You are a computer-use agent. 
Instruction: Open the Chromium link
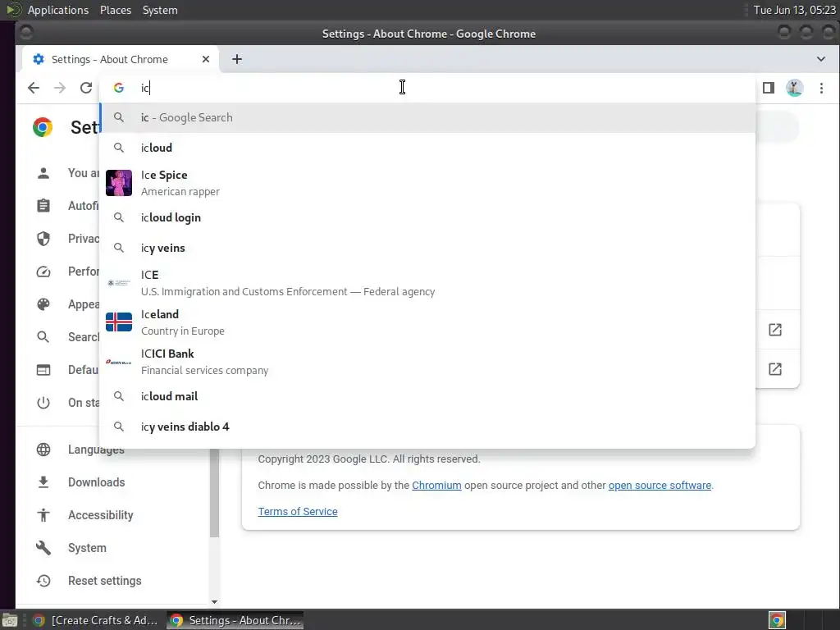coord(436,486)
